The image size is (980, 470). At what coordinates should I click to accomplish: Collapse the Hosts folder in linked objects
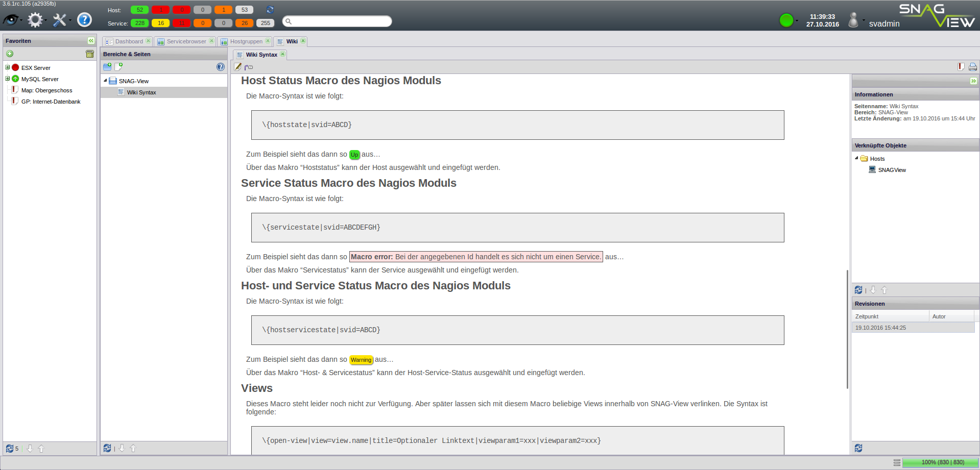pyautogui.click(x=856, y=158)
